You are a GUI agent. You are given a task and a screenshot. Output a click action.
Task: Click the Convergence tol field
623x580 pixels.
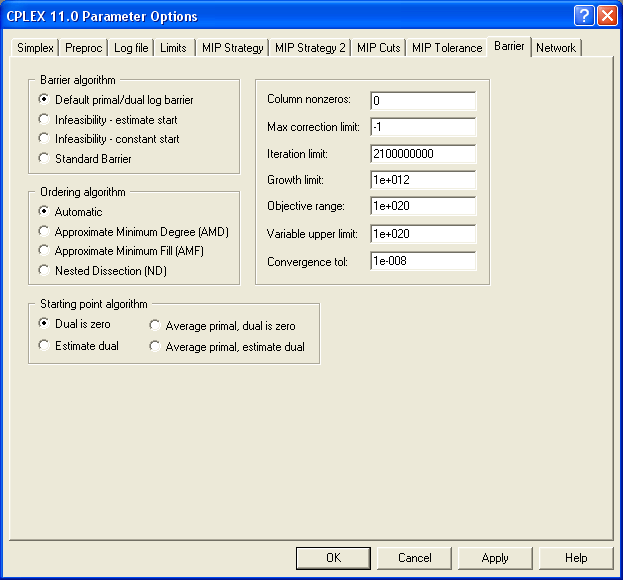coord(423,261)
